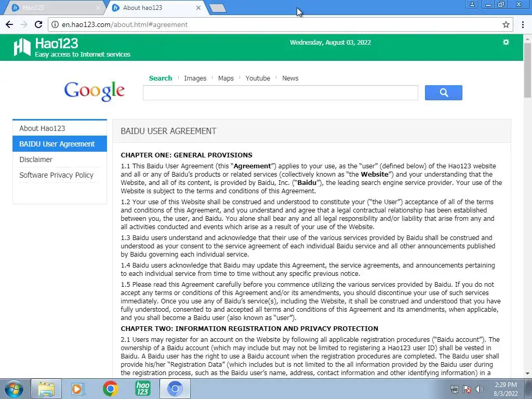Close the About hao123 tab
Viewport: 532px width, 399px height.
[198, 7]
